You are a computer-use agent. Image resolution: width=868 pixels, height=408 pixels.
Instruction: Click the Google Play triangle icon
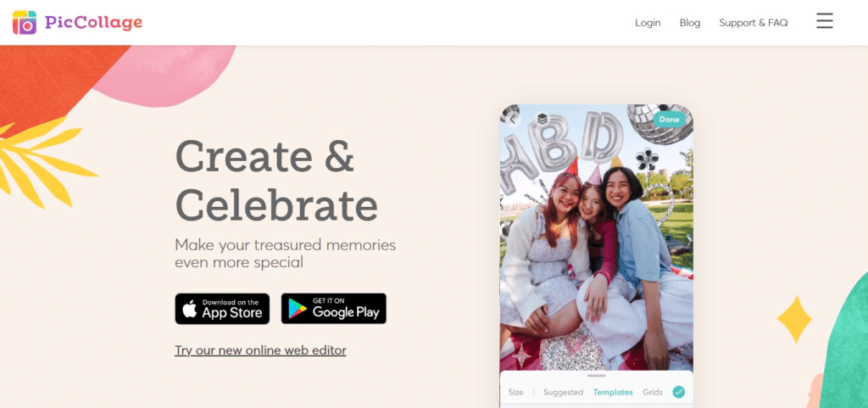click(x=298, y=310)
